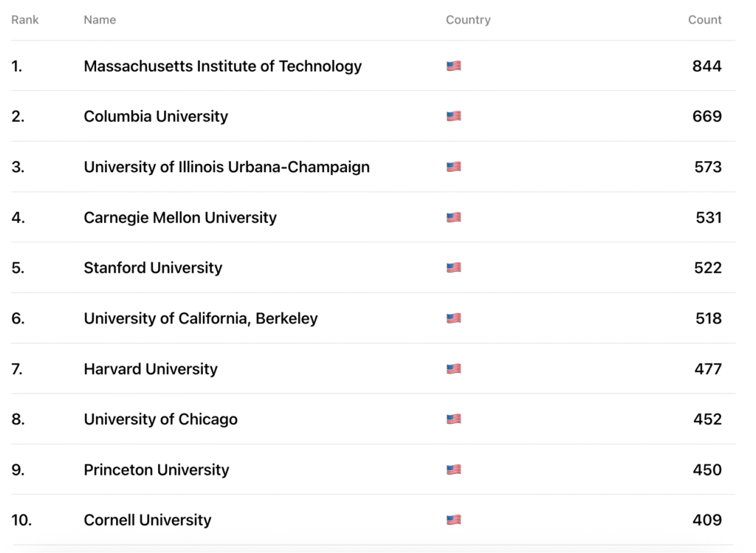Click Harvard University's country flag icon
The width and height of the screenshot is (756, 553).
point(453,368)
